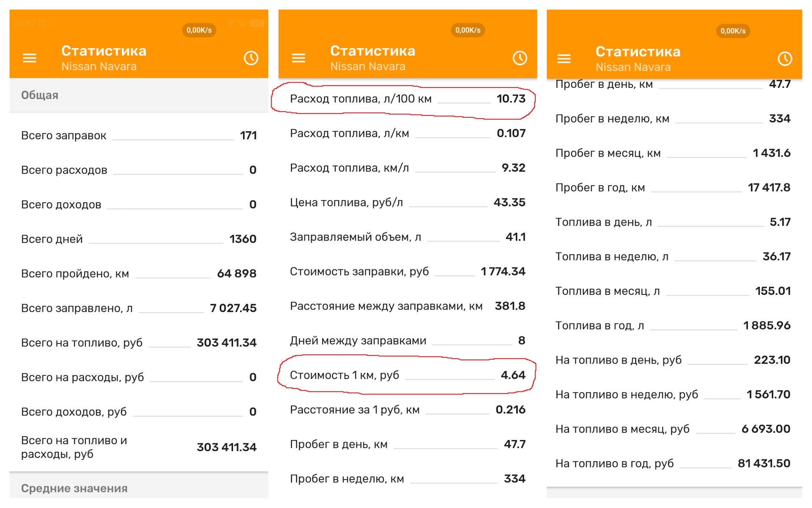Tap the Всего доходов row value 0
The image size is (812, 508).
pyautogui.click(x=253, y=204)
